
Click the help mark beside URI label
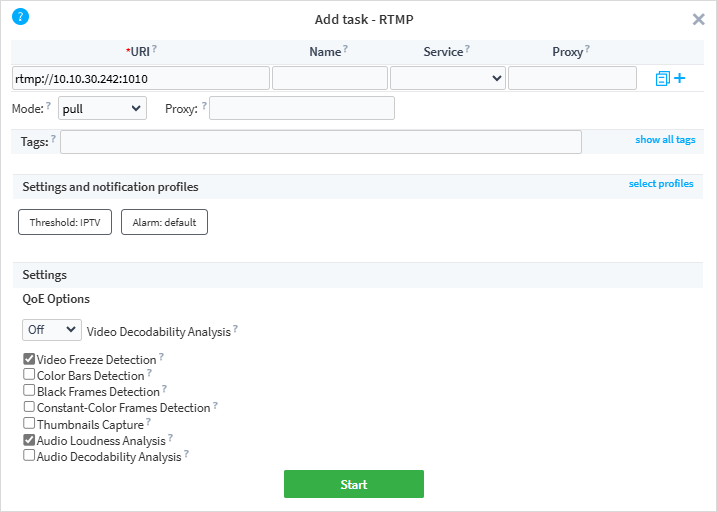pos(155,49)
